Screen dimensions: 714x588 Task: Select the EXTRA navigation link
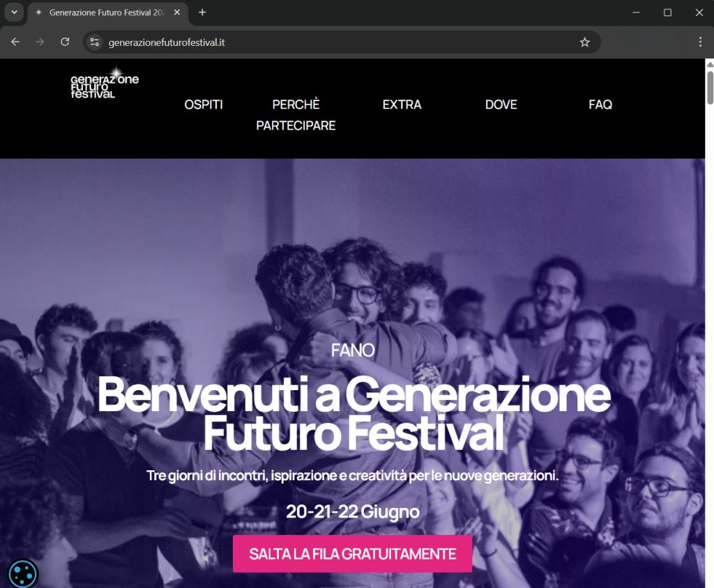[x=402, y=105]
